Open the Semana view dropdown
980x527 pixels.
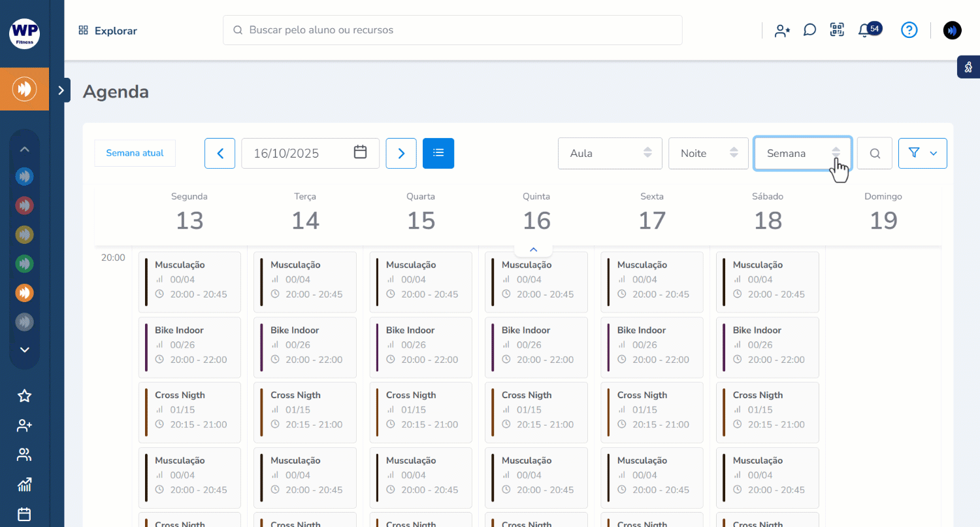click(803, 153)
